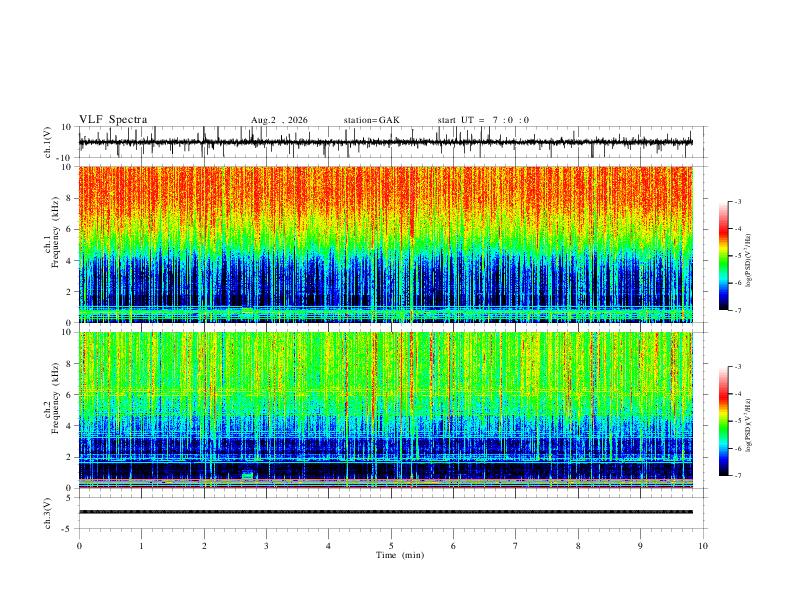Viewport: 792px width, 612px height.
Task: Select the date label 'Aug.2 , 2026'
Action: click(279, 120)
